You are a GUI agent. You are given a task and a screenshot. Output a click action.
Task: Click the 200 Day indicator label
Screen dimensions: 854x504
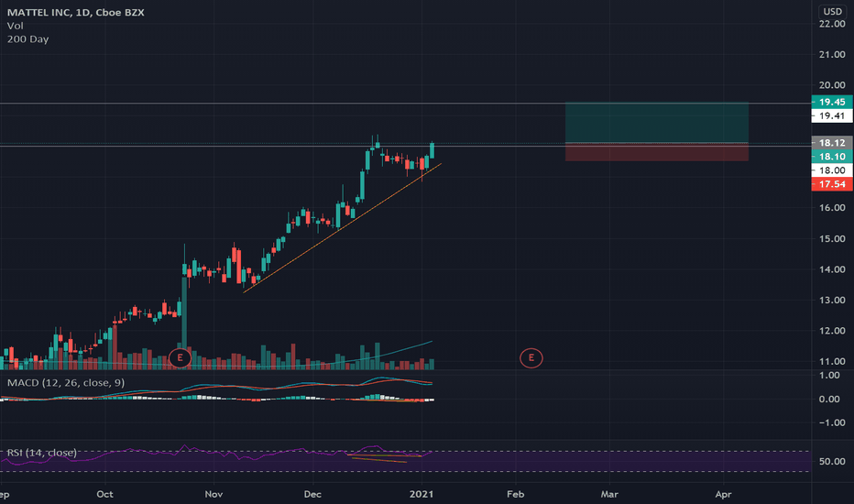tap(27, 39)
